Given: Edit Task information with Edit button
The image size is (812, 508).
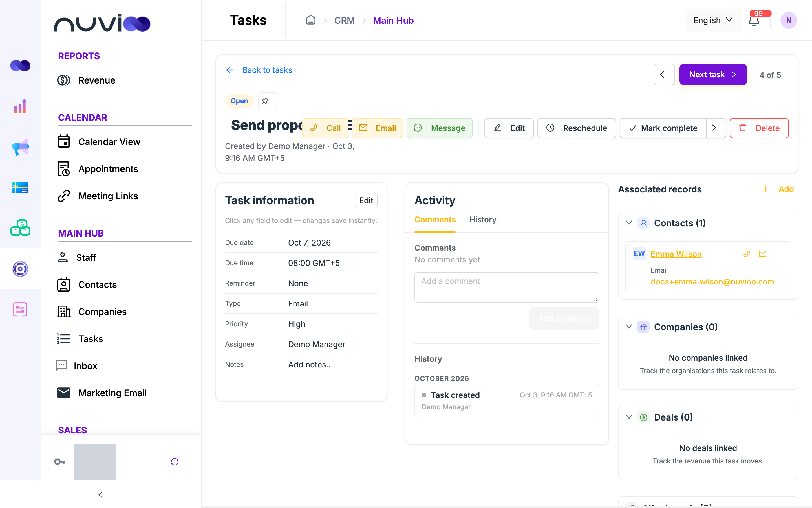Looking at the screenshot, I should click(x=366, y=200).
